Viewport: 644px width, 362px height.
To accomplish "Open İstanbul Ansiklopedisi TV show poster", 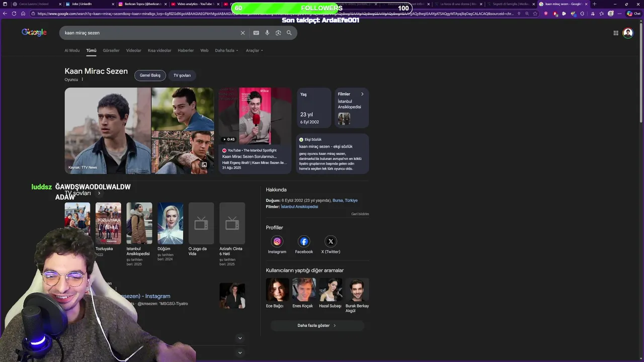I will tap(139, 223).
